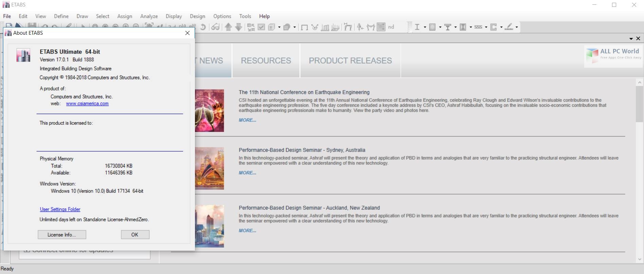The image size is (644, 274).
Task: Click the concrete frame design square icon
Action: pos(432,27)
